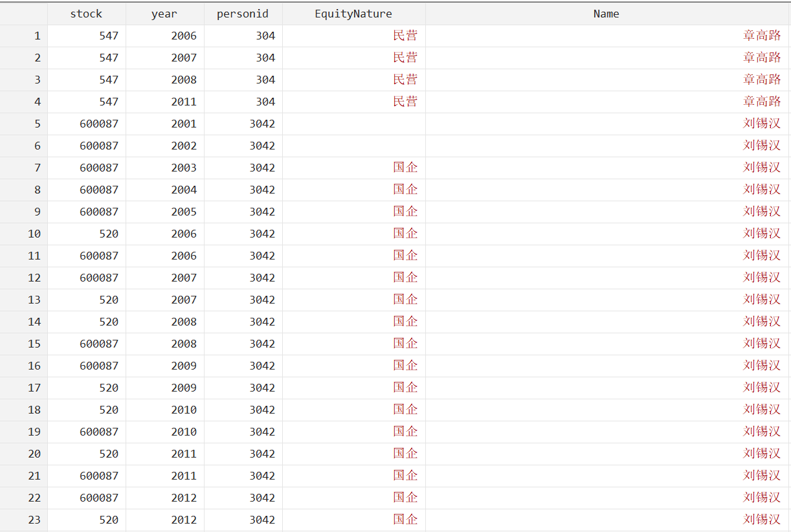Click stock 600087 in row 12
Screen dimensions: 791x532
[99, 278]
